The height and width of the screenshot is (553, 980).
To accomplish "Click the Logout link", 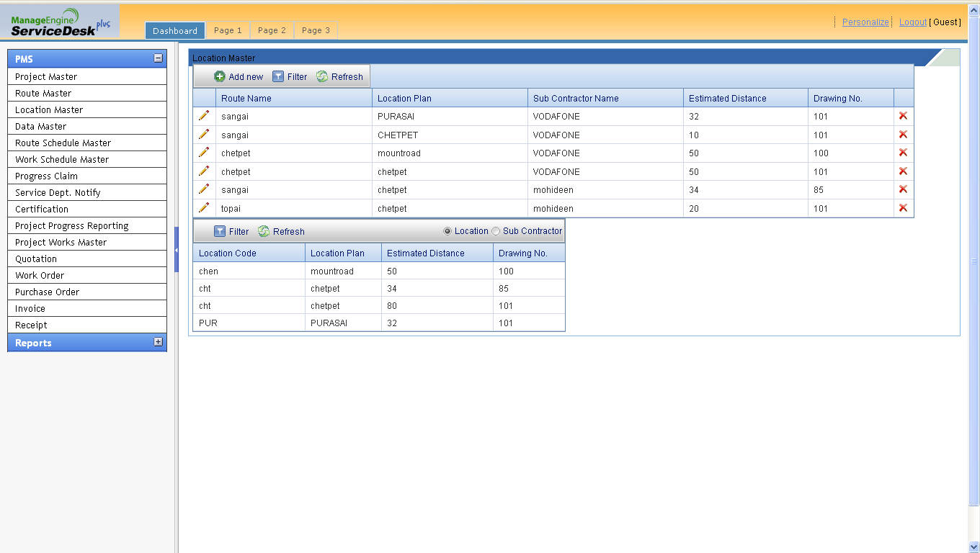I will [913, 22].
